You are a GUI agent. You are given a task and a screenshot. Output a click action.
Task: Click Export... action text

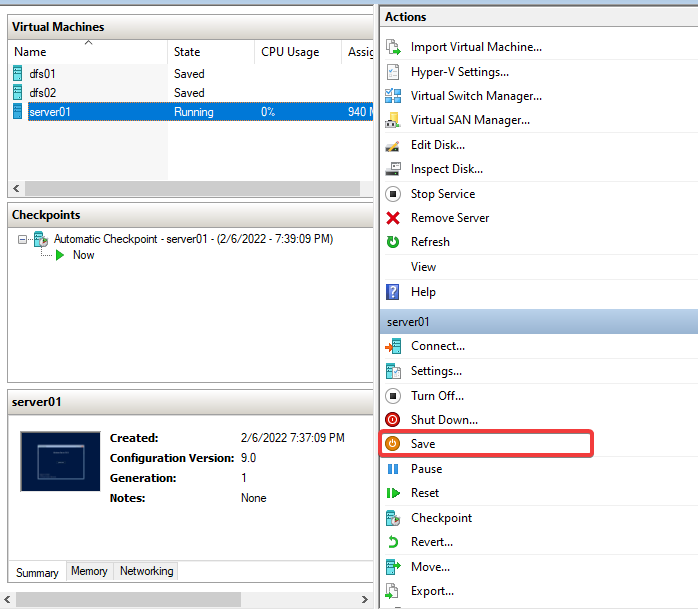click(x=433, y=591)
